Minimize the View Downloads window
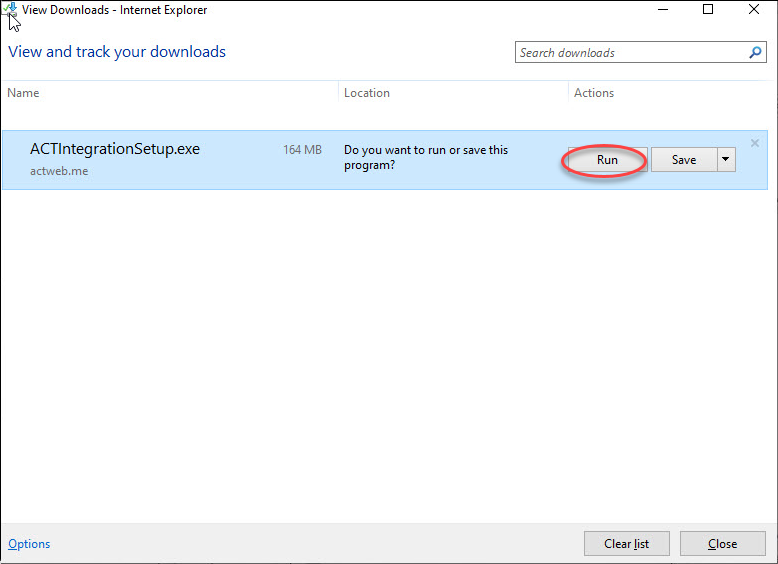The image size is (778, 564). [x=663, y=9]
